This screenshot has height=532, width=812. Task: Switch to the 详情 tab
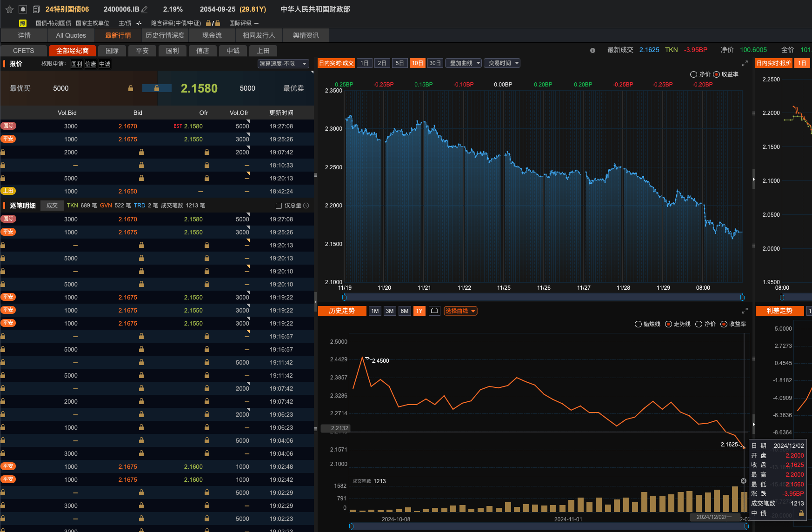click(x=24, y=35)
